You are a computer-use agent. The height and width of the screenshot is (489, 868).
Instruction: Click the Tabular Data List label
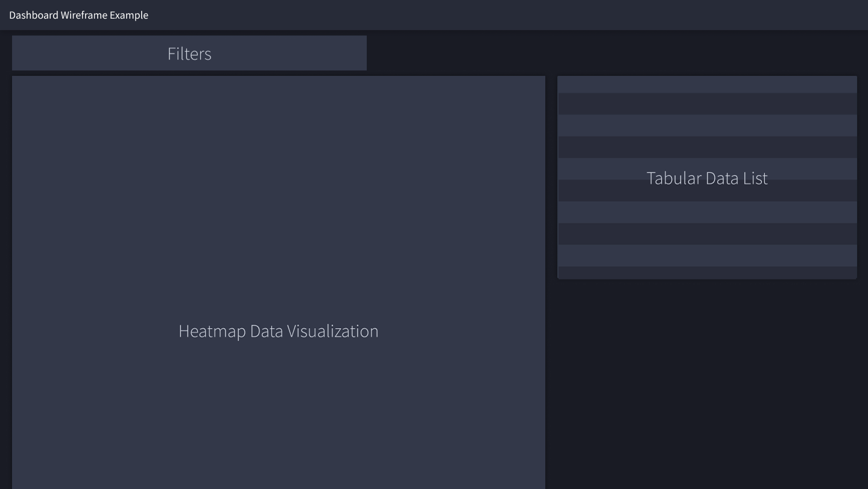tap(707, 178)
